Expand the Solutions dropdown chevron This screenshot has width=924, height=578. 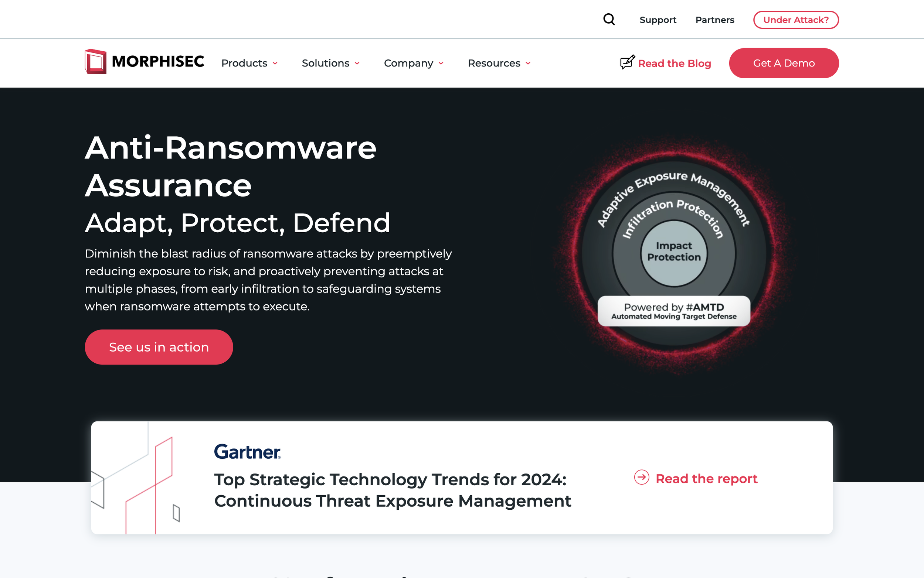pos(357,64)
